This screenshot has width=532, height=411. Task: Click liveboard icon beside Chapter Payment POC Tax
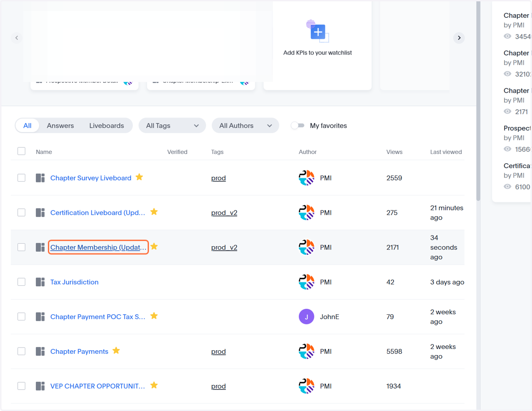click(x=40, y=316)
